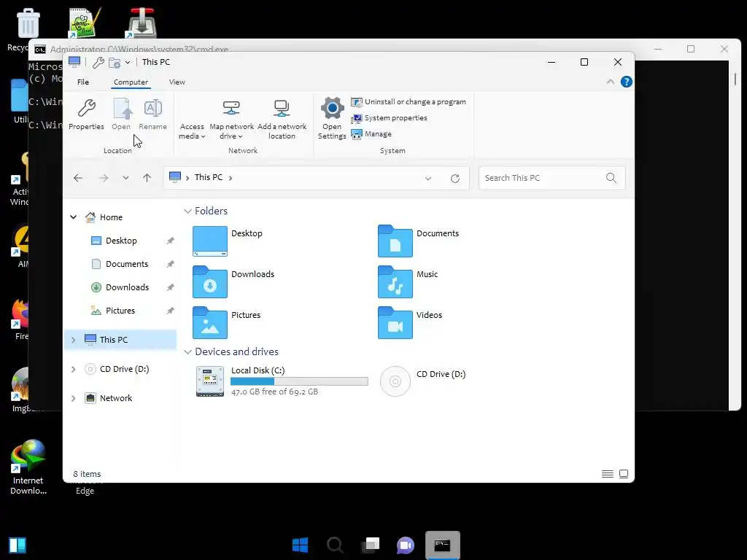
Task: Switch to large icons view in status bar
Action: click(624, 474)
